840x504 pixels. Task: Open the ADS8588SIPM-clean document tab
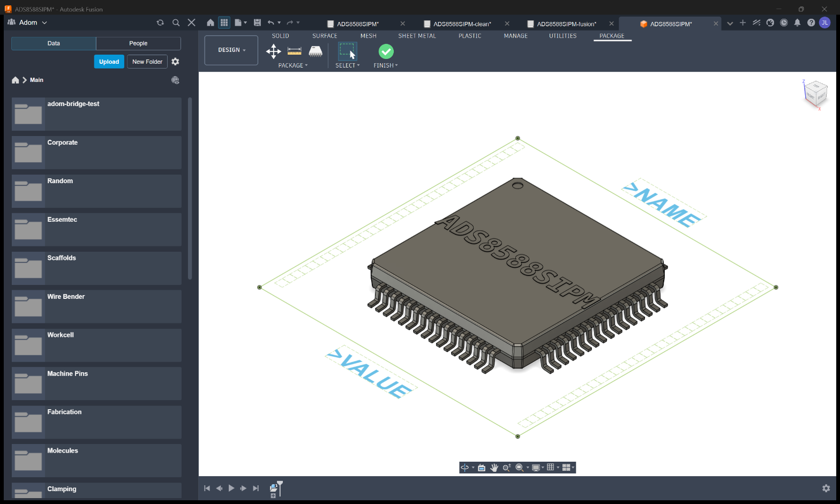pos(462,24)
